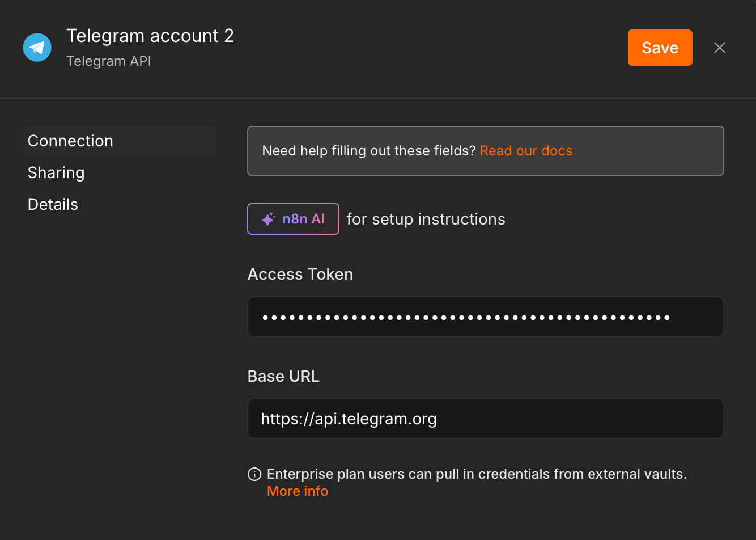Close the credential dialog with the X
This screenshot has width=756, height=540.
(720, 48)
